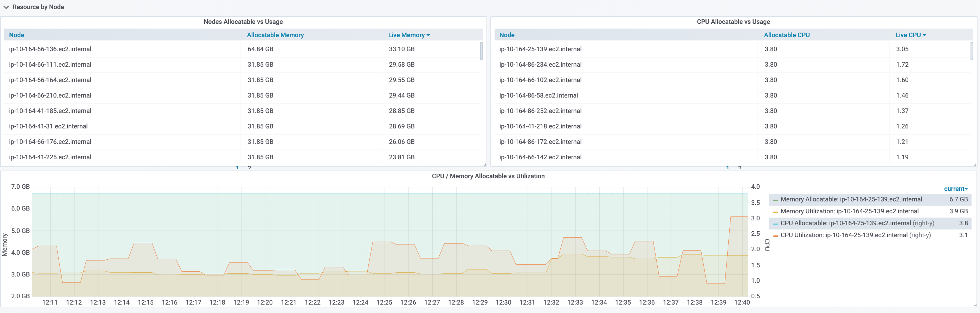This screenshot has height=313, width=980.
Task: Click blue CPU Allocatable legend color swatch
Action: click(775, 224)
